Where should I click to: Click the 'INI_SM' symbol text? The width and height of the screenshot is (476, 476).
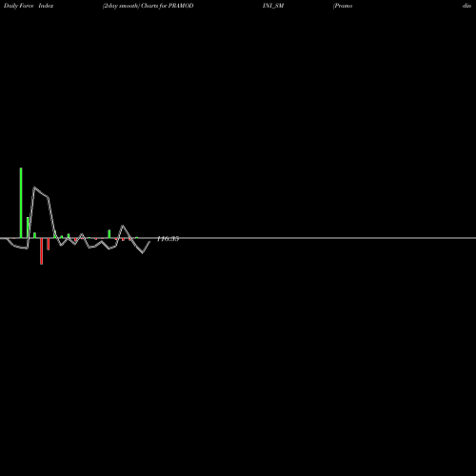coord(273,6)
